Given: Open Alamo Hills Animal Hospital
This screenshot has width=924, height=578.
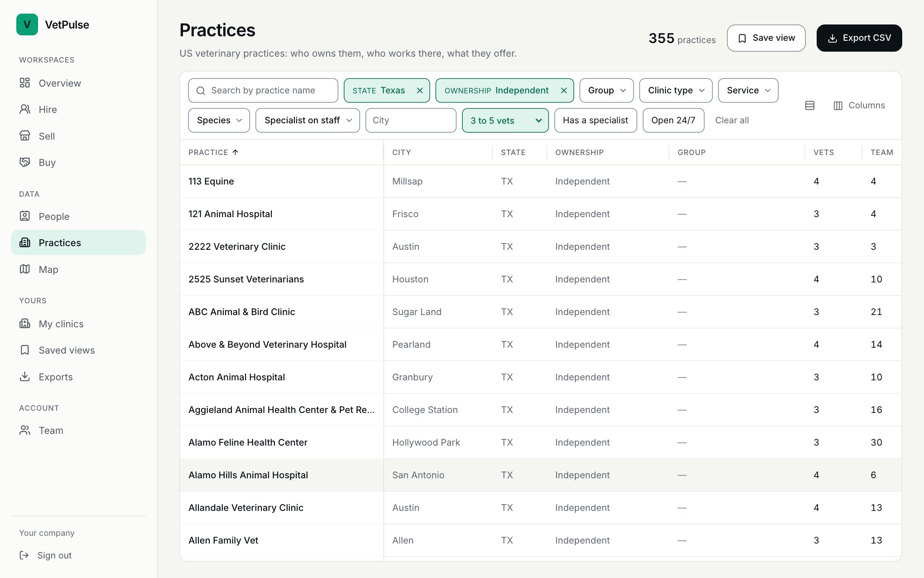Looking at the screenshot, I should pos(541,475).
